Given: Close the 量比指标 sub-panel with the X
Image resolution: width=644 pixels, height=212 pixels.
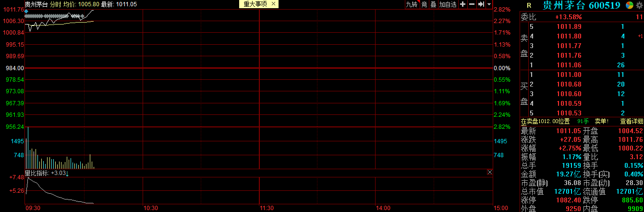Looking at the screenshot, I should coord(490,172).
